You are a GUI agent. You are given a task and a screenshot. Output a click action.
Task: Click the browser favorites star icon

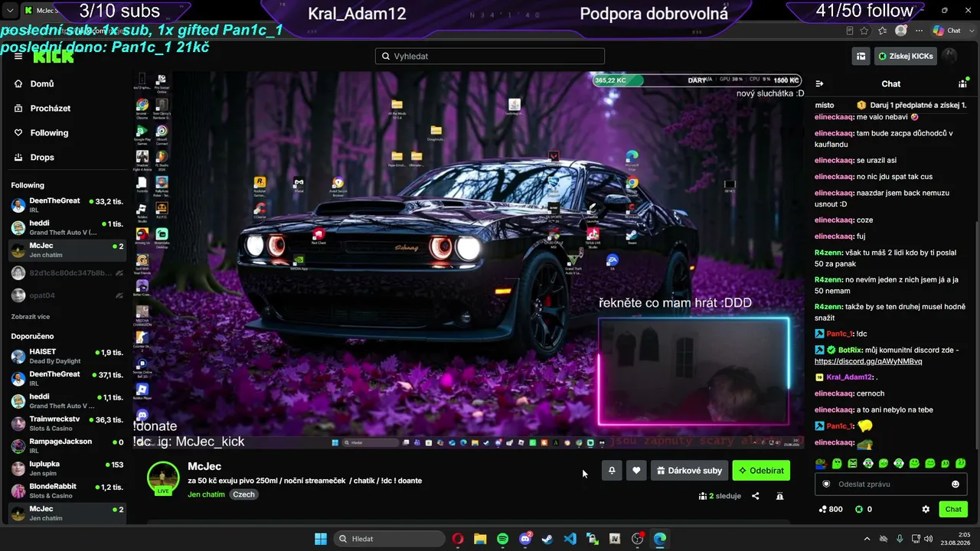tap(864, 31)
